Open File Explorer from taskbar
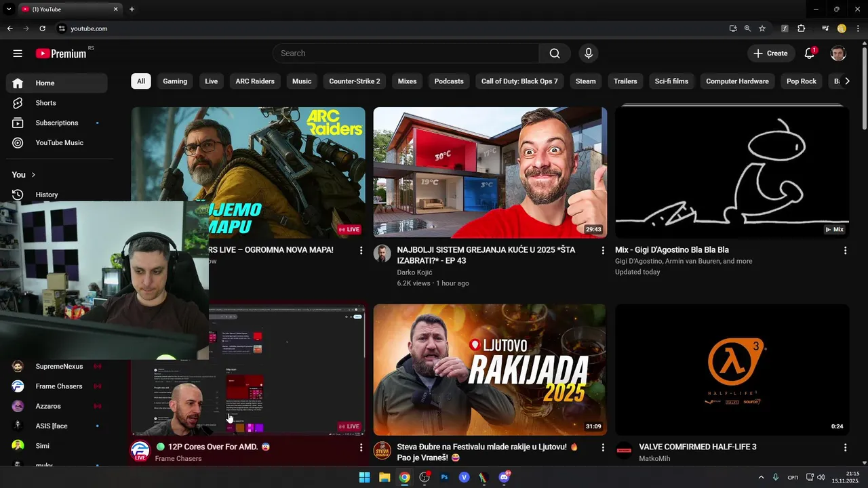868x488 pixels. 384,477
